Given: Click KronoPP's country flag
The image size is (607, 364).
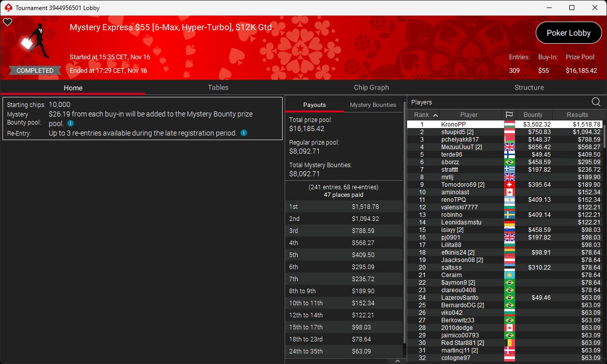Looking at the screenshot, I should coord(509,125).
